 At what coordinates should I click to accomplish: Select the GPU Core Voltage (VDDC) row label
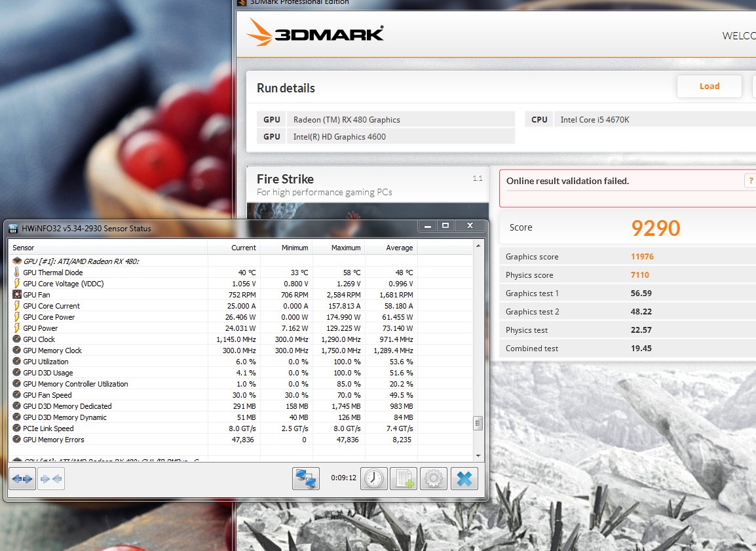[63, 284]
